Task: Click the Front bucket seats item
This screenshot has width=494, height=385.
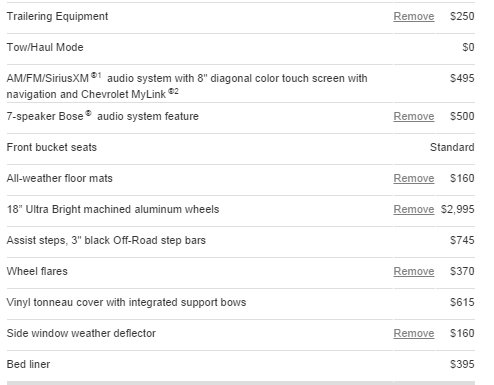Action: [52, 147]
